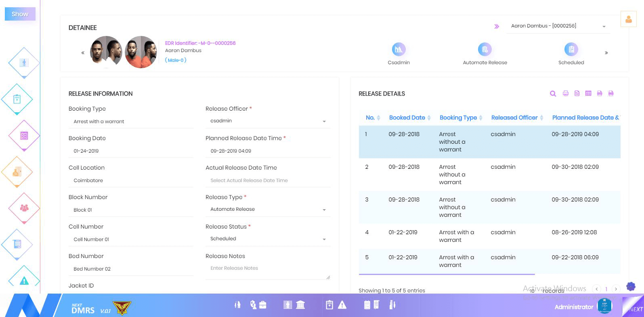Open the records per page selector
Image resolution: width=644 pixels, height=317 pixels.
[532, 291]
